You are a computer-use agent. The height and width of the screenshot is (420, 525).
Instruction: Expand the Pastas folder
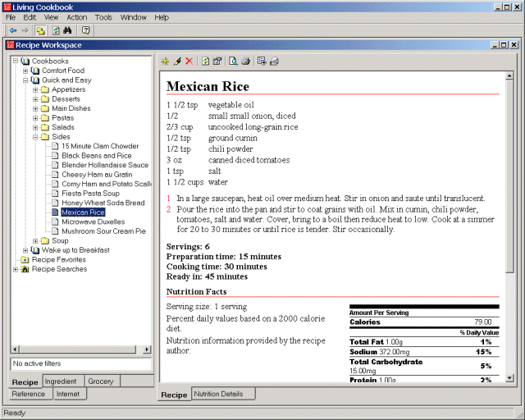click(x=35, y=118)
